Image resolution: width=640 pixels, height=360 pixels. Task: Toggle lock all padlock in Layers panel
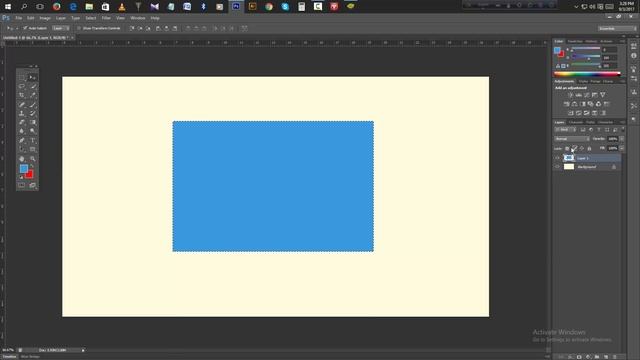[589, 148]
